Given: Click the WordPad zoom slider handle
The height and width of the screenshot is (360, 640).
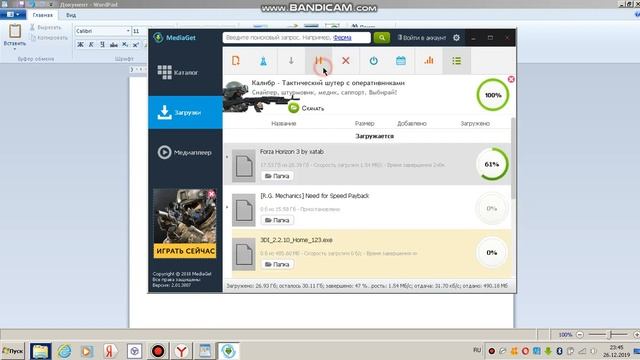Looking at the screenshot, I should (609, 335).
